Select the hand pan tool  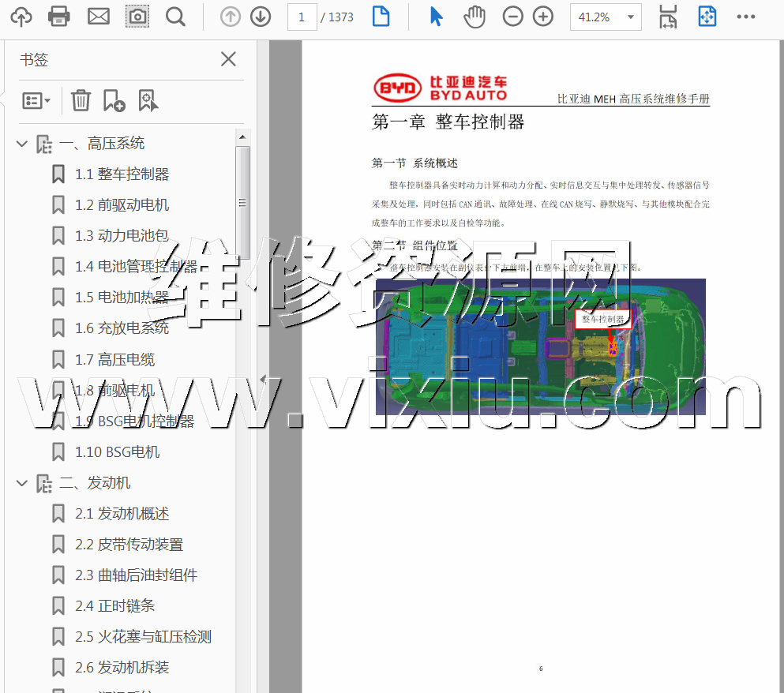point(474,17)
